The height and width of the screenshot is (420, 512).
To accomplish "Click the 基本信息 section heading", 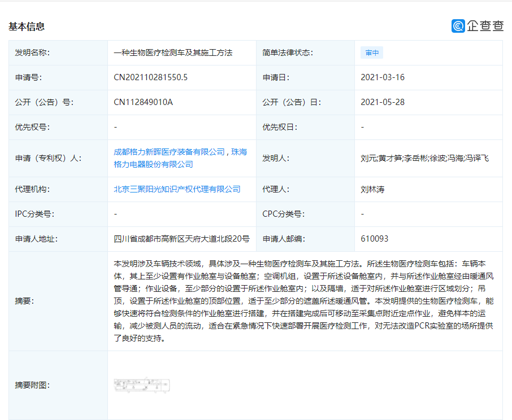I will [x=27, y=27].
